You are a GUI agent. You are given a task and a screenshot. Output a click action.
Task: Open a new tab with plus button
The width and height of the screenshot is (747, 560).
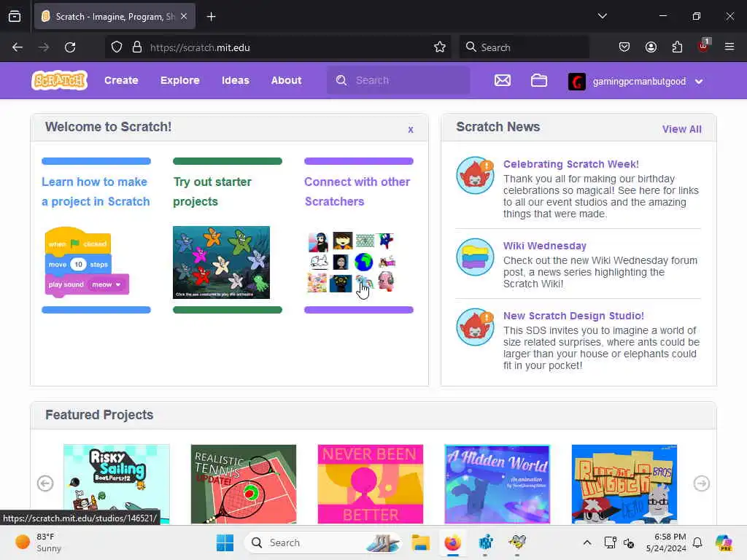coord(211,17)
